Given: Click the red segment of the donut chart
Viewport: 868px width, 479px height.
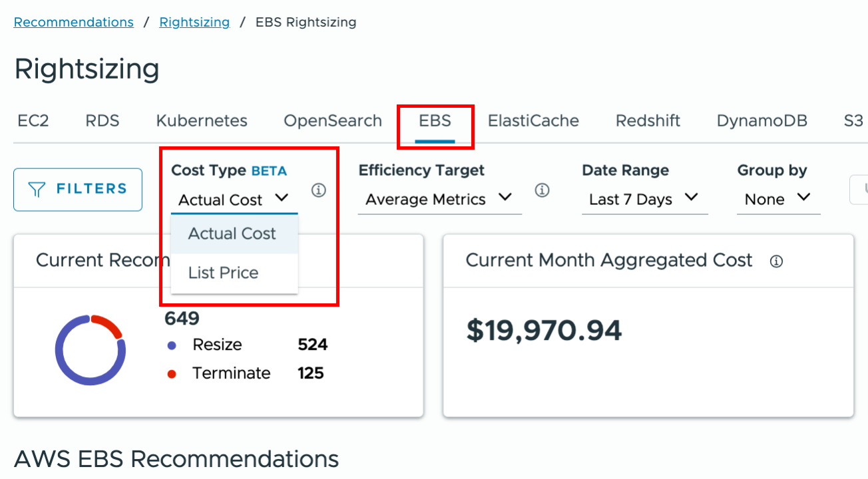Looking at the screenshot, I should [x=110, y=325].
